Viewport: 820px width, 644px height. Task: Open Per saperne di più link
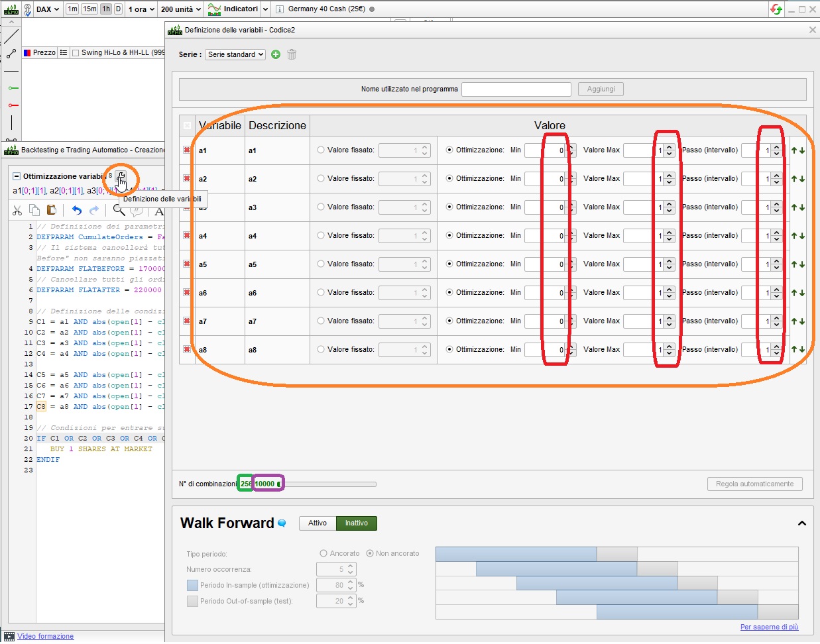pos(769,627)
